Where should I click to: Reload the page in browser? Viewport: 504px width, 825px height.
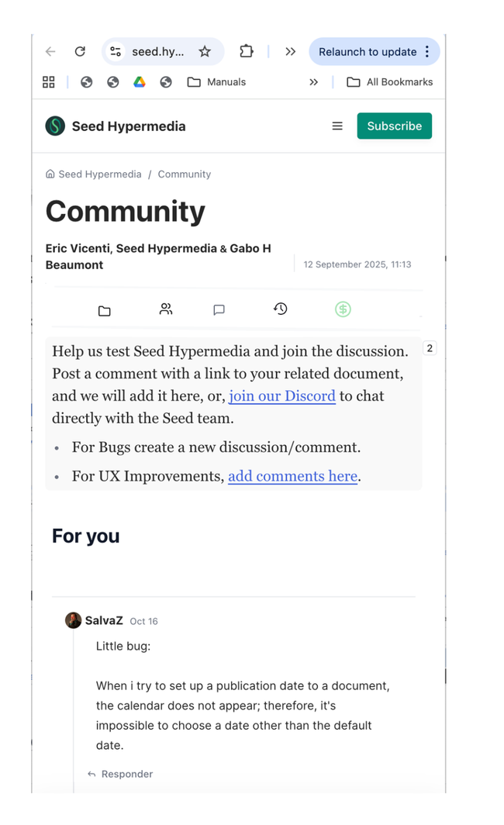80,52
